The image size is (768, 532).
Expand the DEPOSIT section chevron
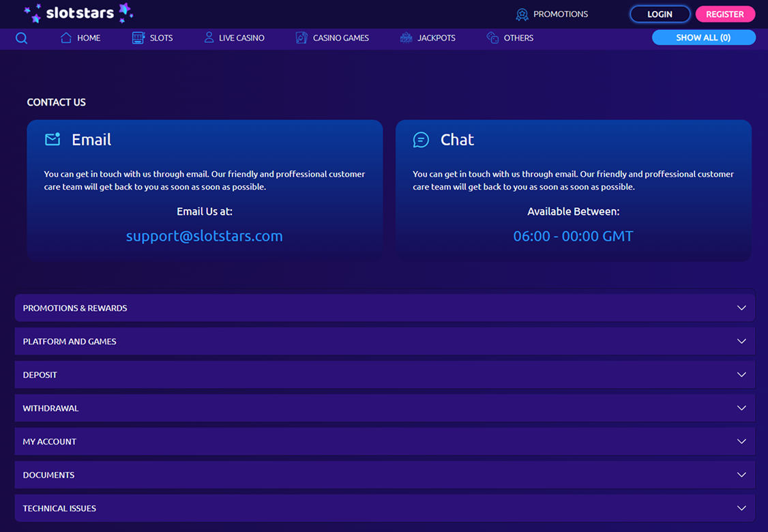click(x=741, y=374)
